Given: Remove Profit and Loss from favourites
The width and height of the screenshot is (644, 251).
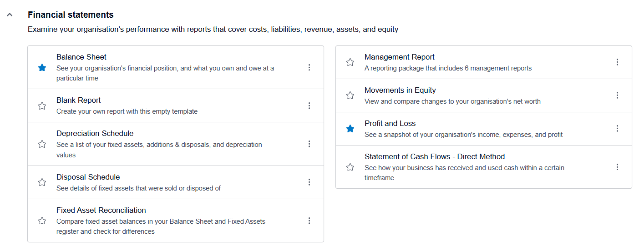Looking at the screenshot, I should pyautogui.click(x=350, y=129).
